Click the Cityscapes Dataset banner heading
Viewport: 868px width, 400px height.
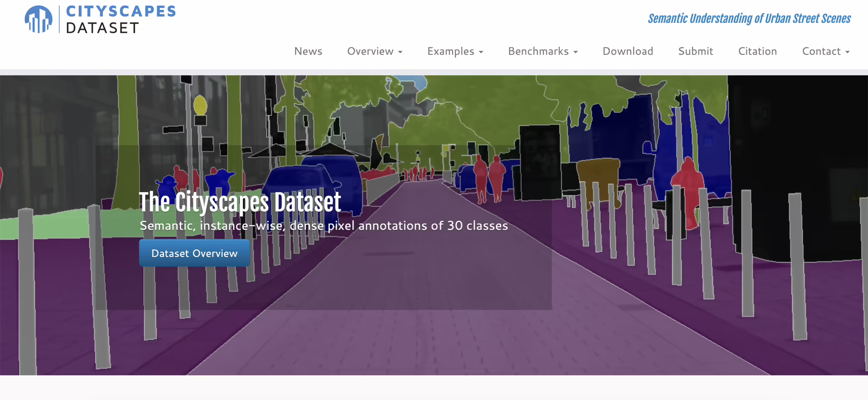coord(240,202)
